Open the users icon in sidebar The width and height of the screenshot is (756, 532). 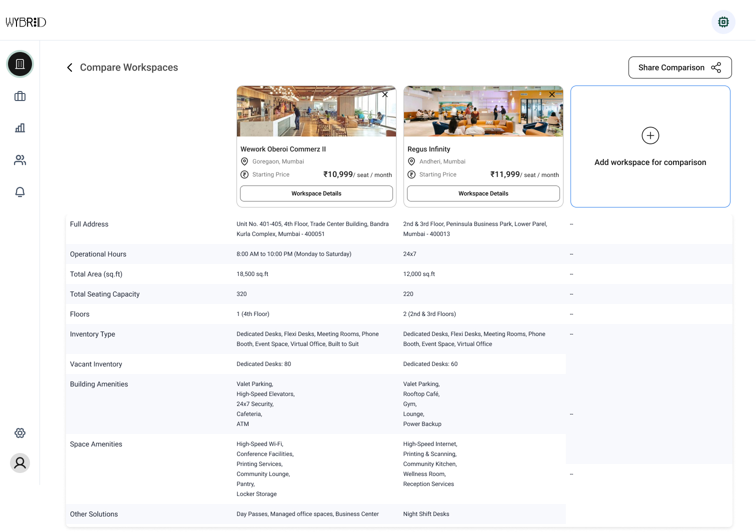(x=20, y=160)
